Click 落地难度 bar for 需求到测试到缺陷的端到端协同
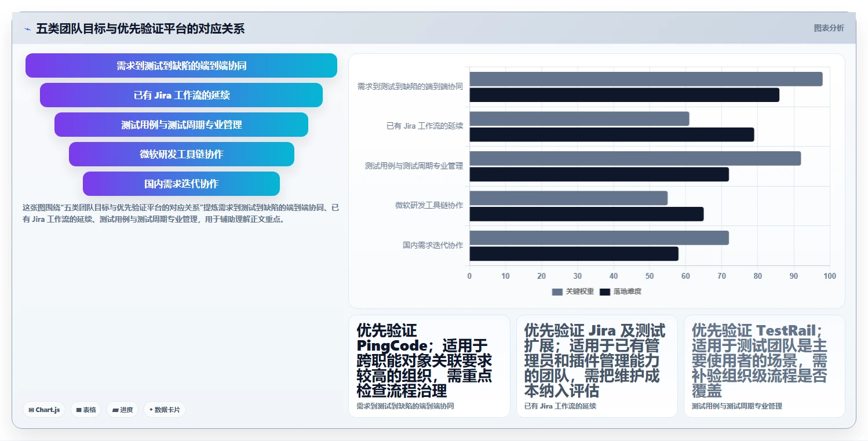The width and height of the screenshot is (868, 441). click(x=624, y=95)
